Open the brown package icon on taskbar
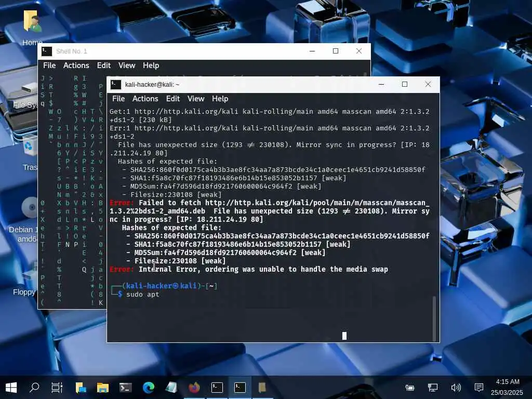This screenshot has width=532, height=399. 262,388
